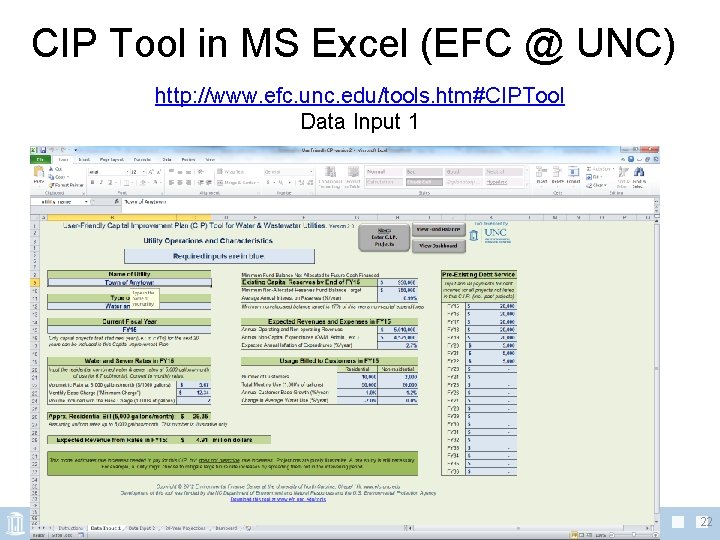Image resolution: width=720 pixels, height=540 pixels.
Task: Expand the cell Styles gallery arrow
Action: pyautogui.click(x=527, y=186)
